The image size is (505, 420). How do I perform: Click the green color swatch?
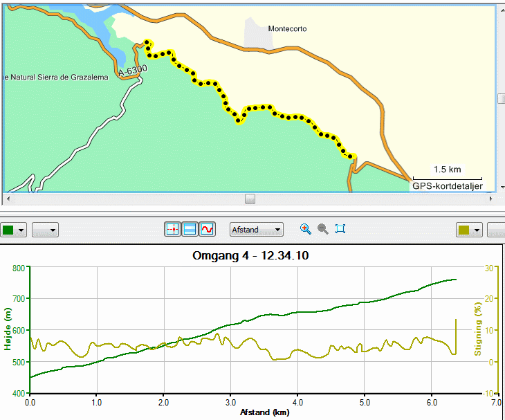coord(8,230)
